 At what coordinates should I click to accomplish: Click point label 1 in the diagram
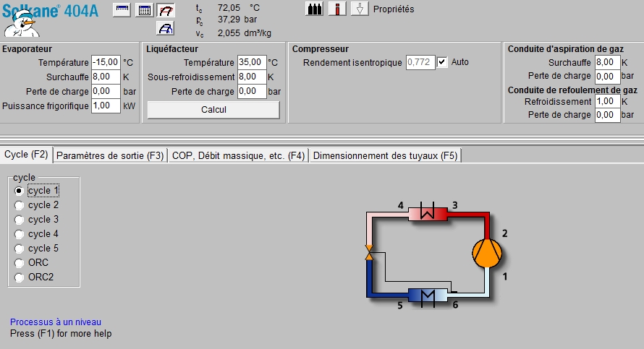[505, 277]
